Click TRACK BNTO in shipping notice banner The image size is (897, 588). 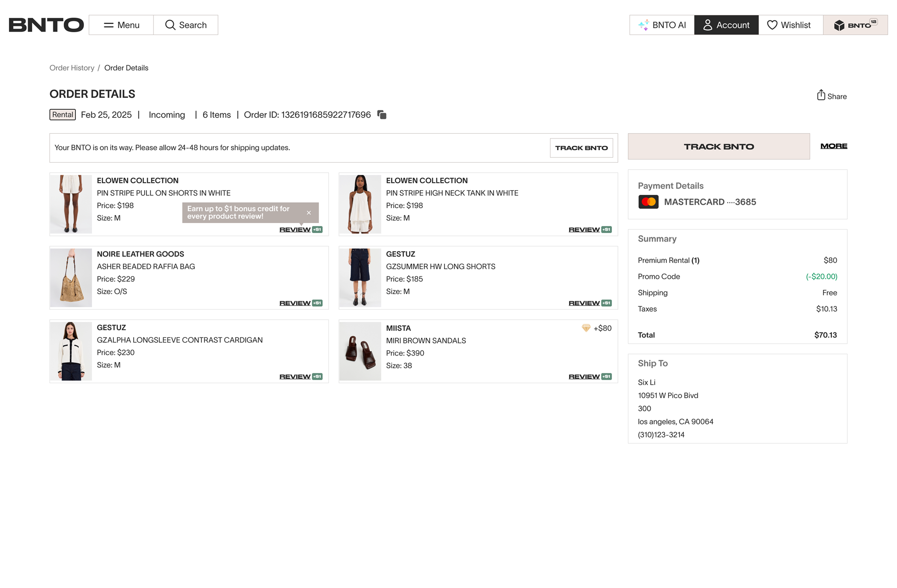click(581, 148)
